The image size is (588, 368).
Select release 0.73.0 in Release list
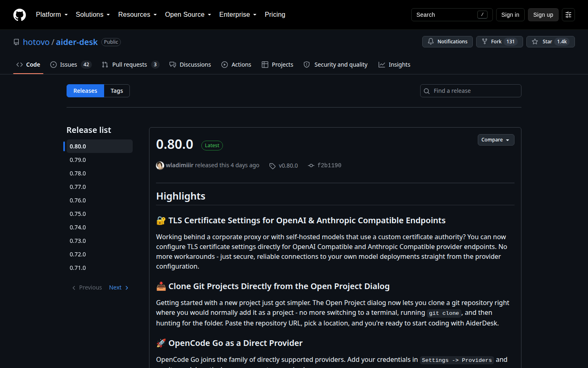[x=99, y=241]
